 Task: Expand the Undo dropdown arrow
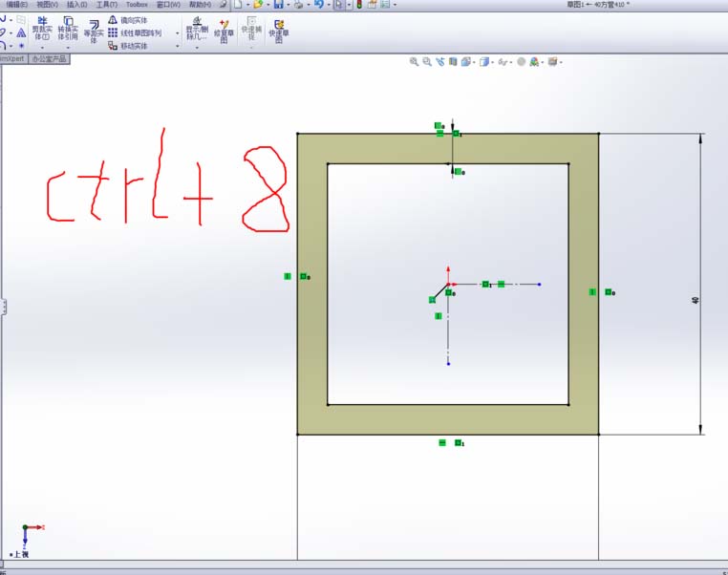point(329,5)
